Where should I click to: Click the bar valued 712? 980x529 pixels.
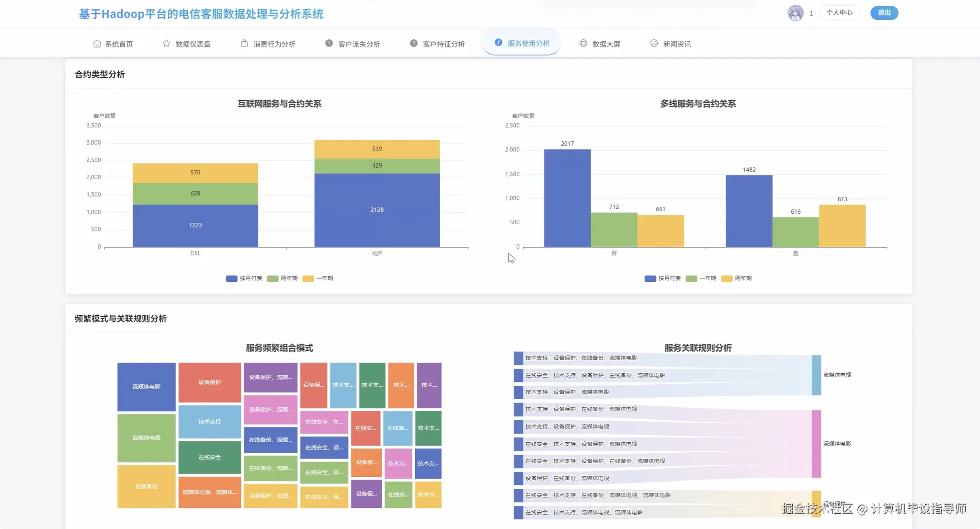(614, 230)
